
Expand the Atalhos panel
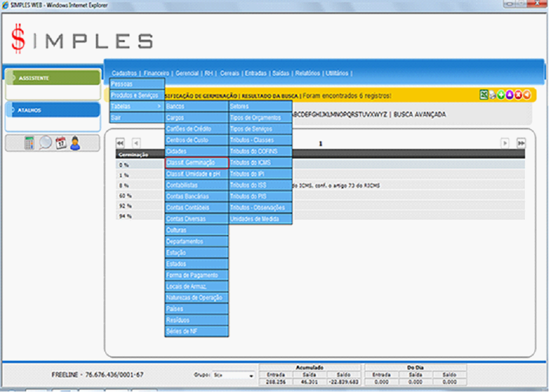coord(52,110)
